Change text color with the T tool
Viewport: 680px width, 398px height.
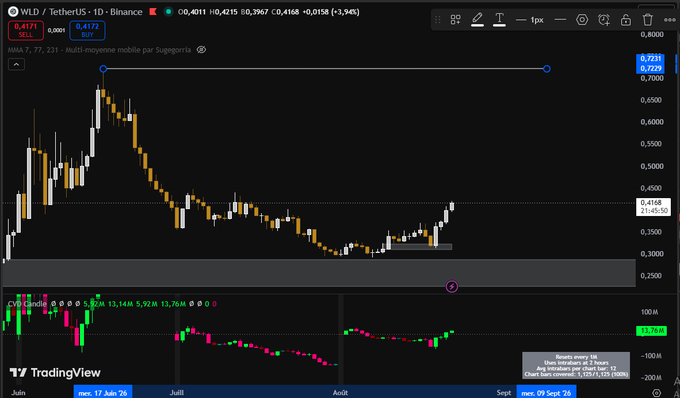(499, 20)
